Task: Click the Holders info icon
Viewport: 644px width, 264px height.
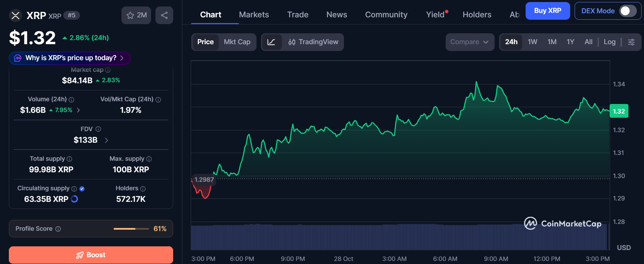Action: pyautogui.click(x=143, y=189)
